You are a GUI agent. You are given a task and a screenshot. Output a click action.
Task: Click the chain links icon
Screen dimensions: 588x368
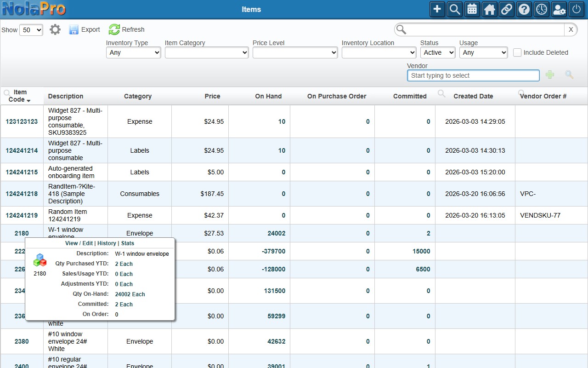(x=507, y=9)
